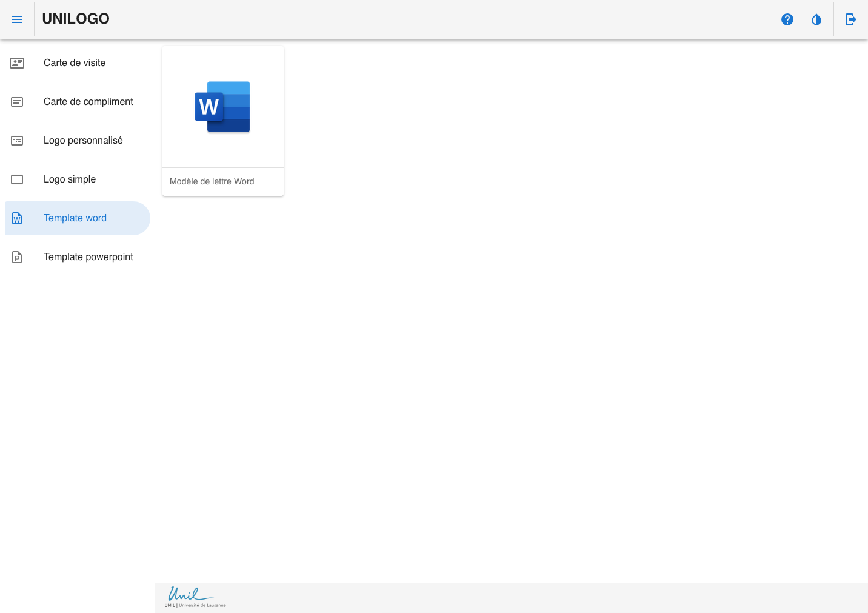Click the Modèle de lettre Word caption
868x613 pixels.
pos(212,181)
